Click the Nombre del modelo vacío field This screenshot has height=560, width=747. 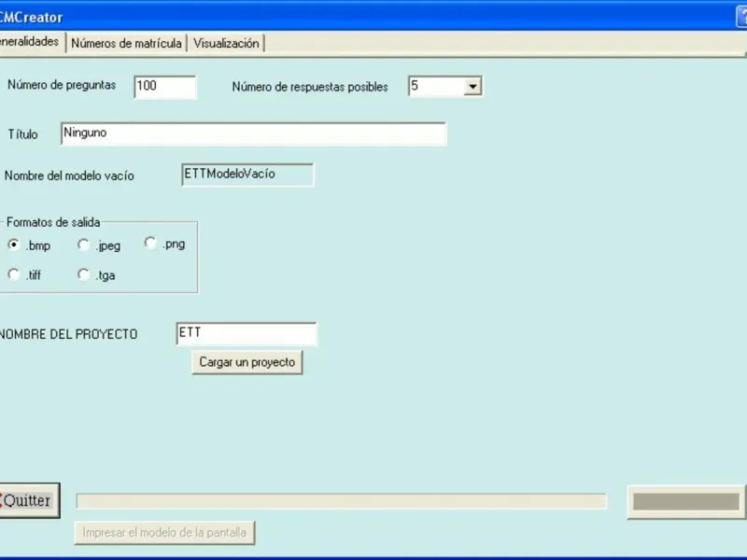point(247,175)
